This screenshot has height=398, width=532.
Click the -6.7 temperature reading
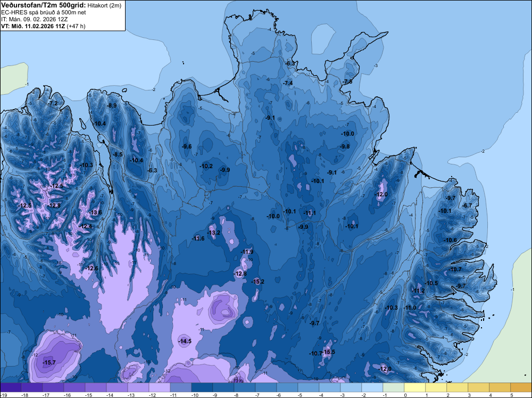click(467, 205)
